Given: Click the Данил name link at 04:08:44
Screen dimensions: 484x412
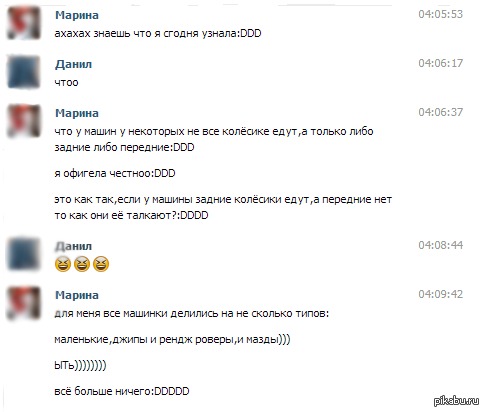Looking at the screenshot, I should point(73,246).
